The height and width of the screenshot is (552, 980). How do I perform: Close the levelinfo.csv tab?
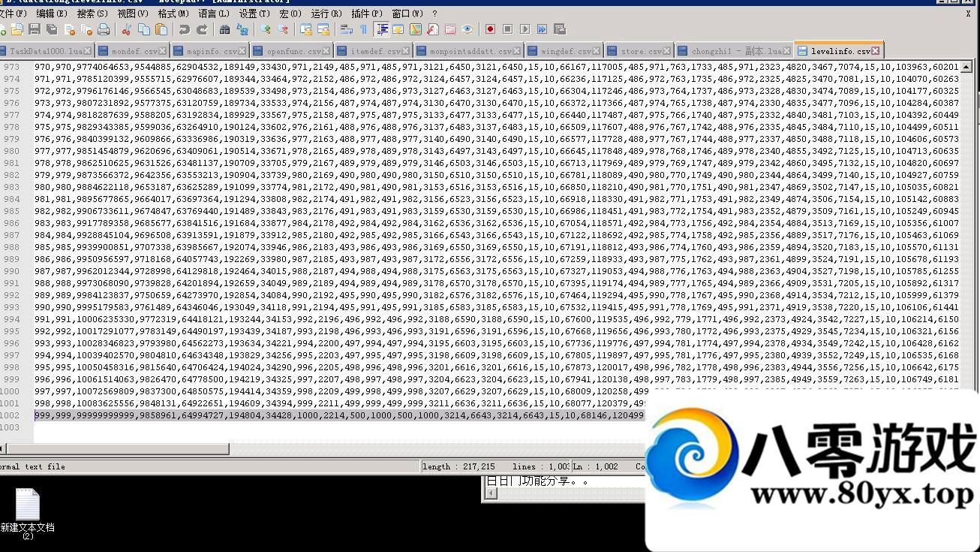pyautogui.click(x=875, y=51)
